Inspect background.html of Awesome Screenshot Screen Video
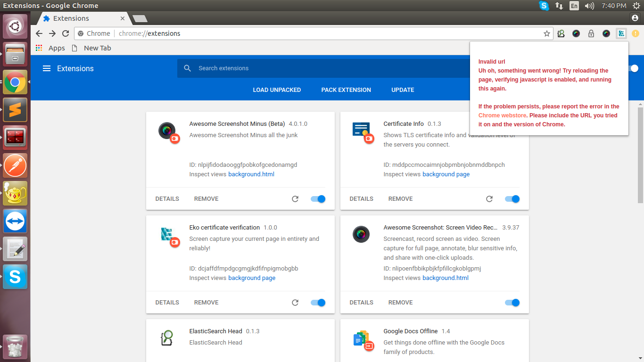The height and width of the screenshot is (362, 644). coord(446,278)
